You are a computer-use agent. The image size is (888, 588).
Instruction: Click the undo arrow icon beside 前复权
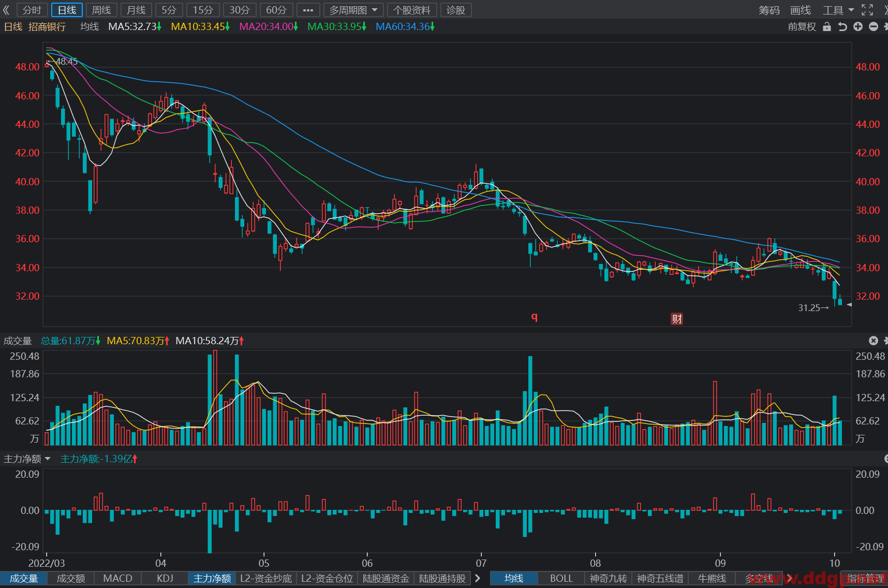click(x=842, y=26)
